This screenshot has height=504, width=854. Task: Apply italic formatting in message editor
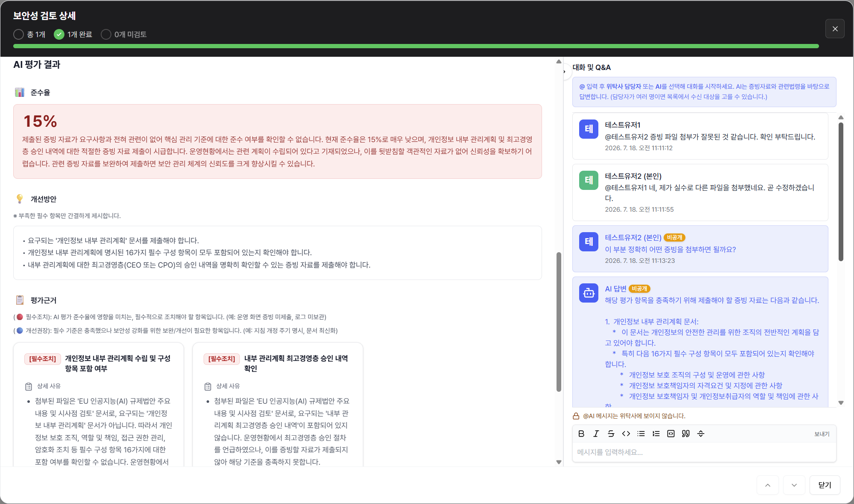[x=596, y=434]
